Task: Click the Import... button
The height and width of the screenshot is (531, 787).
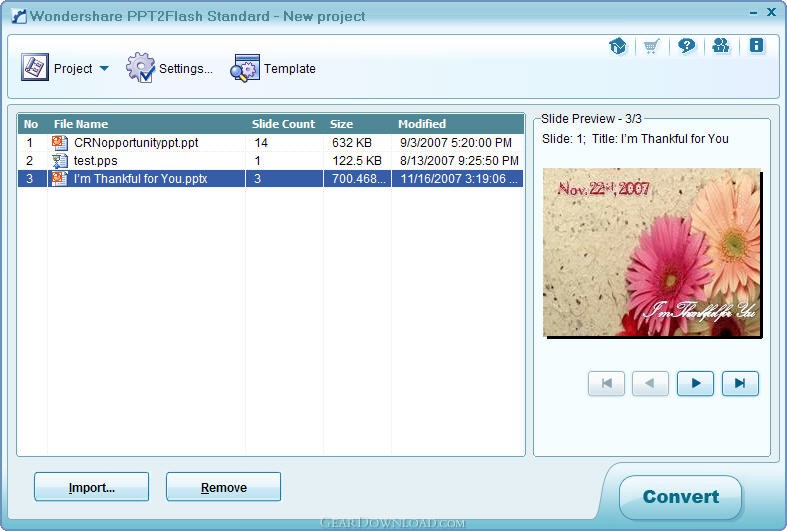Action: 91,487
